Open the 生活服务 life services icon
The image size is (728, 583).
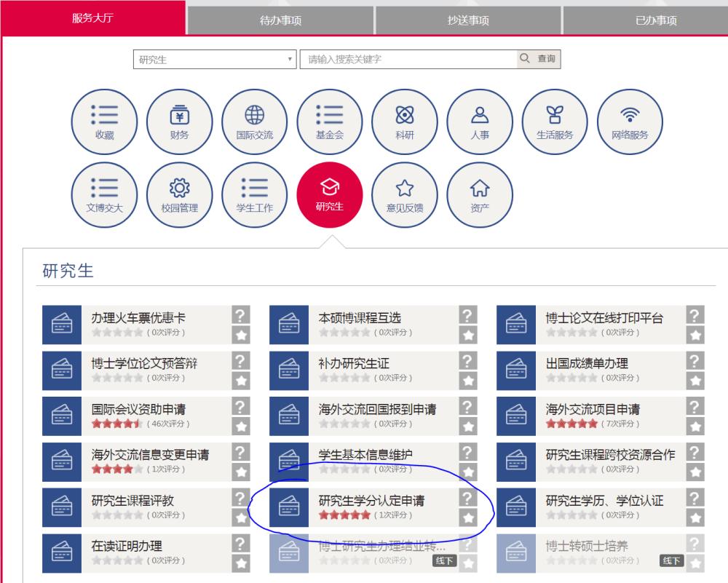[555, 122]
